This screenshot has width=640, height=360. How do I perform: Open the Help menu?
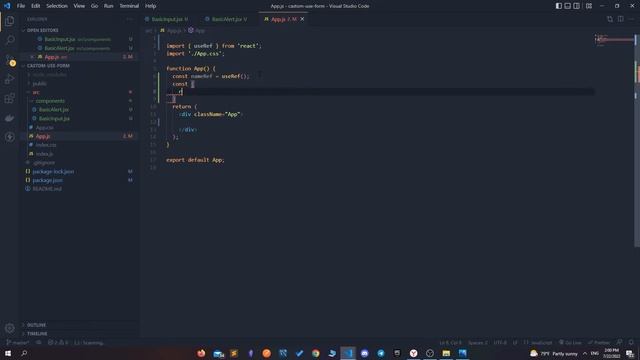pyautogui.click(x=151, y=6)
